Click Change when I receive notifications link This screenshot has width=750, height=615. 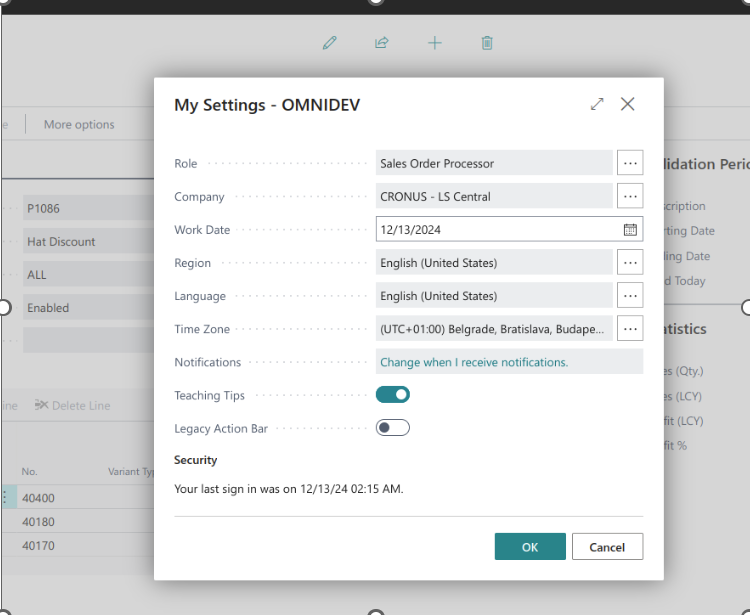coord(474,362)
